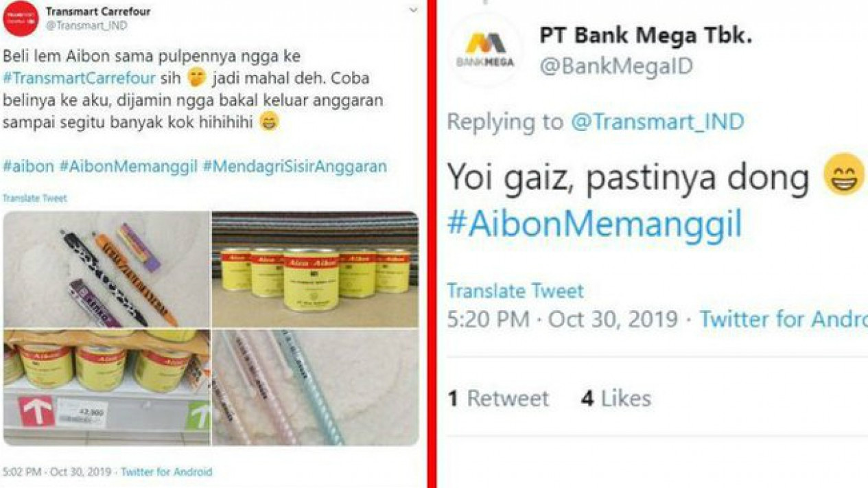The height and width of the screenshot is (488, 868).
Task: Open the tweet options chevron menu
Action: 413,10
